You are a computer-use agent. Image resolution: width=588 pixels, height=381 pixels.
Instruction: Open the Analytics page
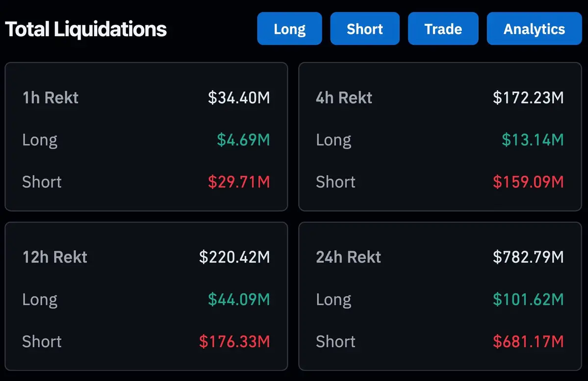pos(534,28)
